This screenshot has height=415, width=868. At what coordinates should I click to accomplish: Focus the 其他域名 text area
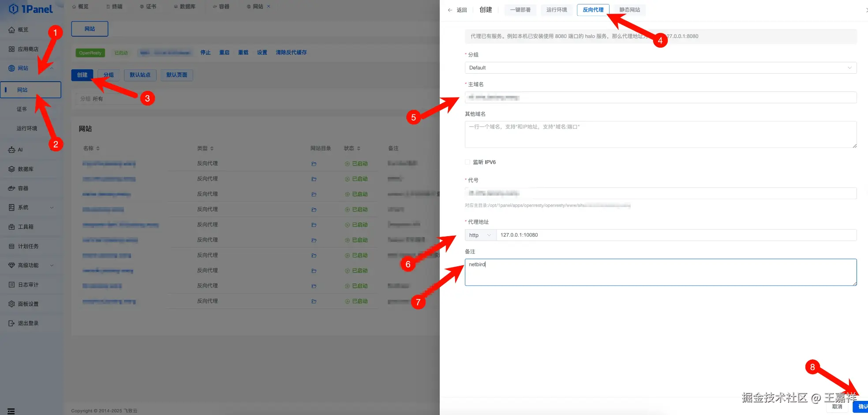(x=661, y=134)
